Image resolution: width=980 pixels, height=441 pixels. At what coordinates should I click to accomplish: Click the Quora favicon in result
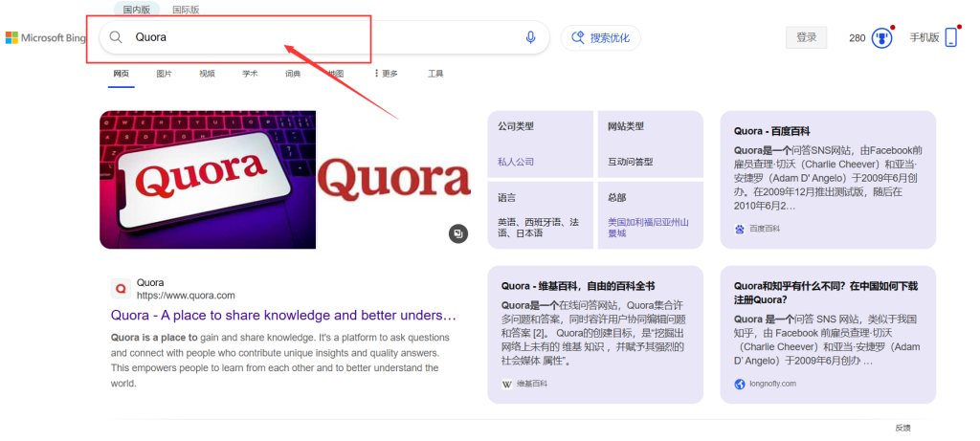click(x=121, y=289)
